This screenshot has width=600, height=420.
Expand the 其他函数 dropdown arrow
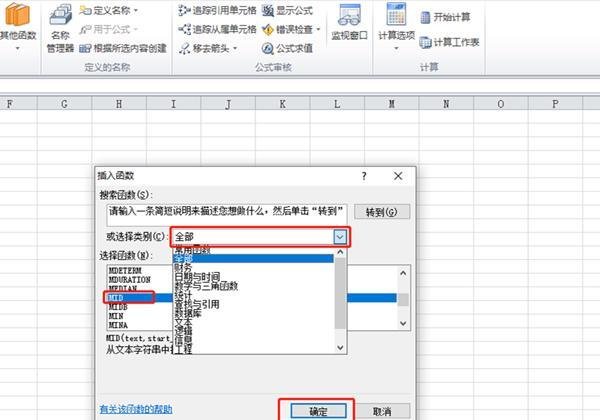pyautogui.click(x=18, y=49)
